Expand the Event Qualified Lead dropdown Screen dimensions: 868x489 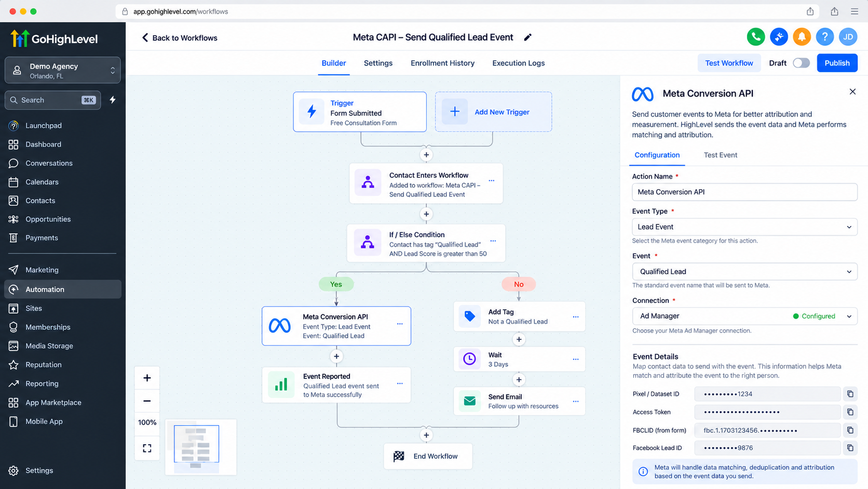tap(744, 272)
